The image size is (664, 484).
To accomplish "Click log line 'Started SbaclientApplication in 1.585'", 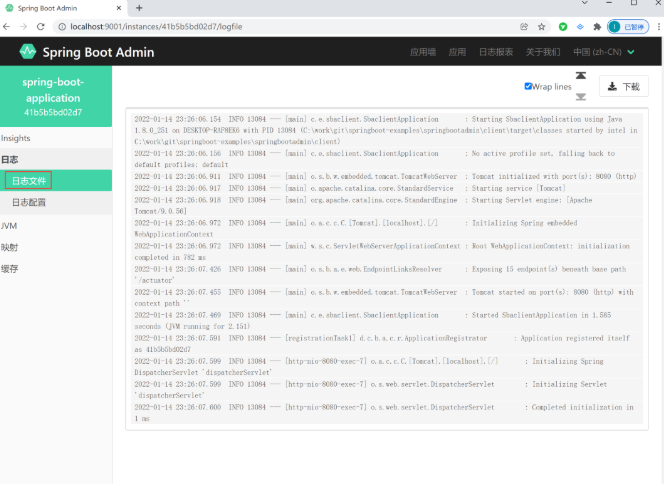I will click(x=387, y=321).
